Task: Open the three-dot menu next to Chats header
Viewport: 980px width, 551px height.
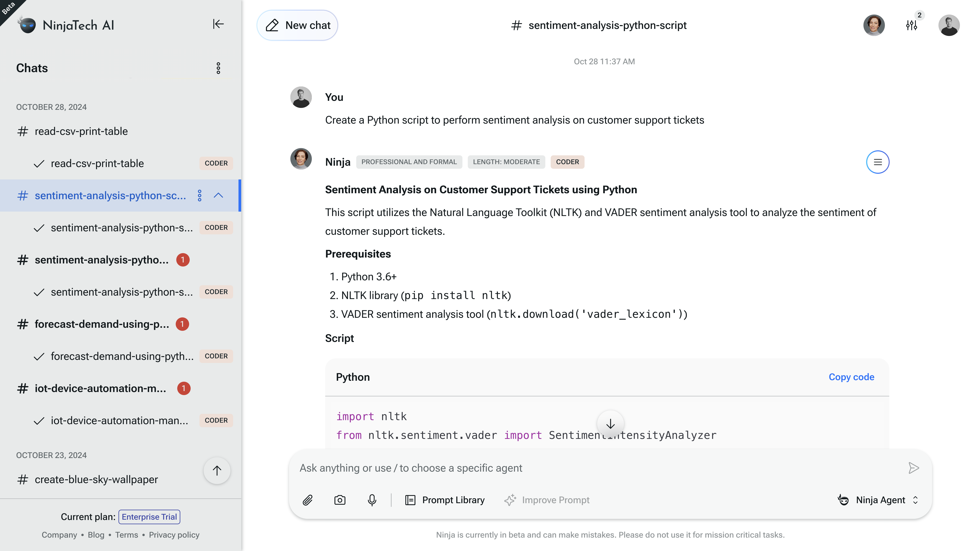Action: 218,68
